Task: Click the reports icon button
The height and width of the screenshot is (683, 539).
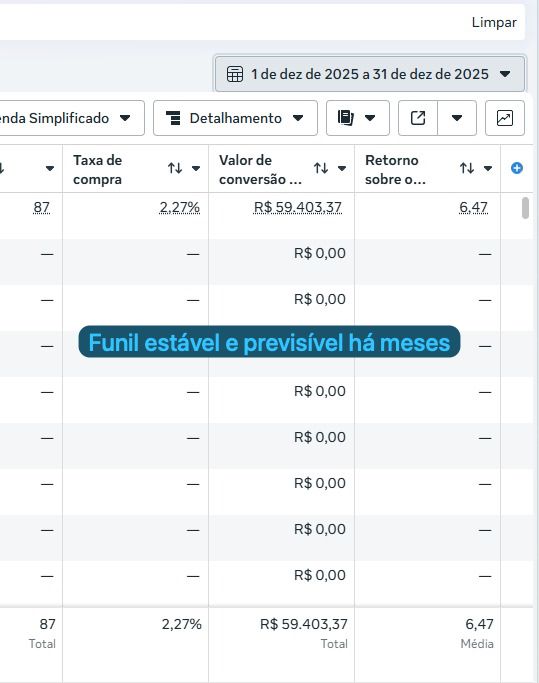Action: [x=346, y=118]
